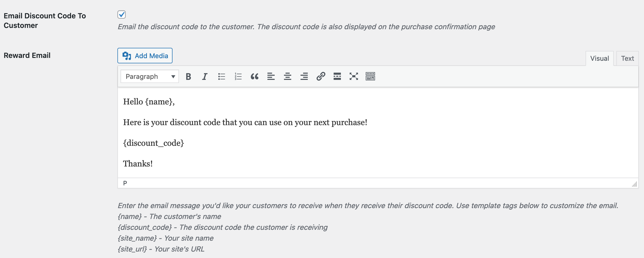
Task: Switch to the Text editor tab
Action: click(627, 58)
